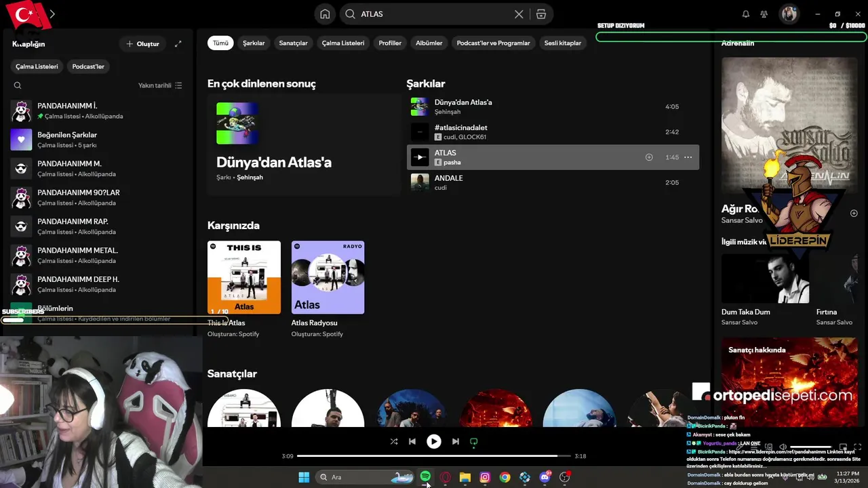Open the Atlas Radyosu cover thumbnail

click(x=328, y=277)
